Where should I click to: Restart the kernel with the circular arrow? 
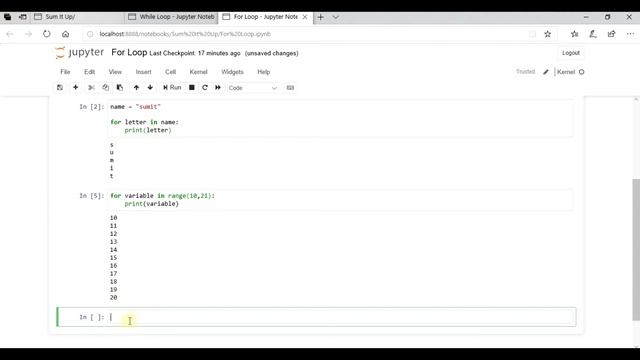tap(205, 87)
